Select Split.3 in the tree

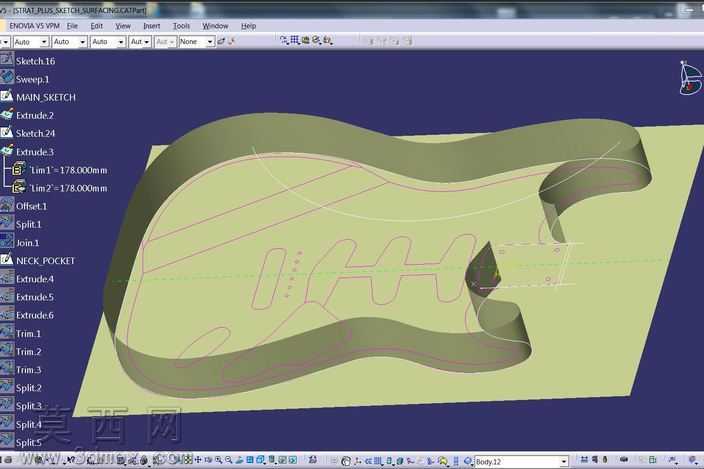[29, 406]
